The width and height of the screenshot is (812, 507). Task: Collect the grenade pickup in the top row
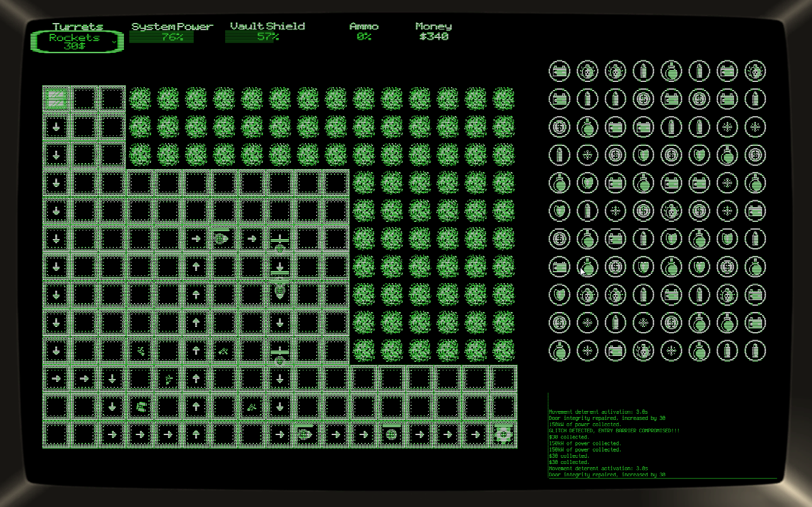[671, 71]
